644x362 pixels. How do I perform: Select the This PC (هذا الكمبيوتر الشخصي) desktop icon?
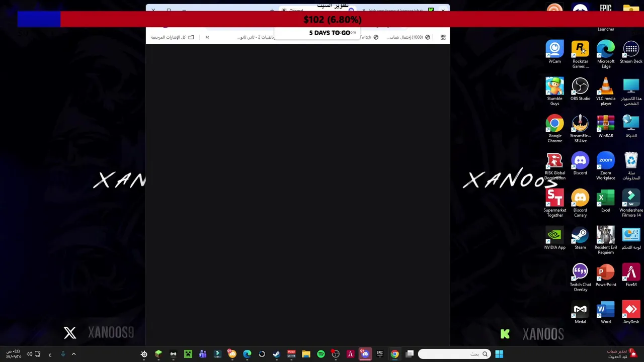(631, 92)
